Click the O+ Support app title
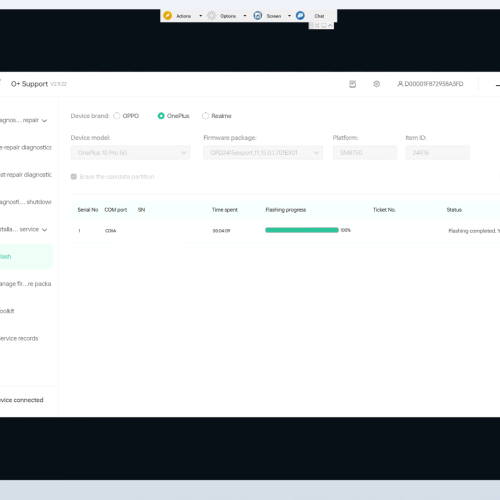Viewport: 500px width, 500px height. pos(29,84)
